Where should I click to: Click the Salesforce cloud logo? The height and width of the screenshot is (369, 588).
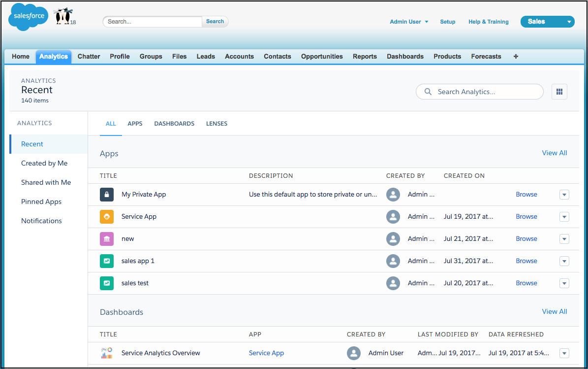27,17
